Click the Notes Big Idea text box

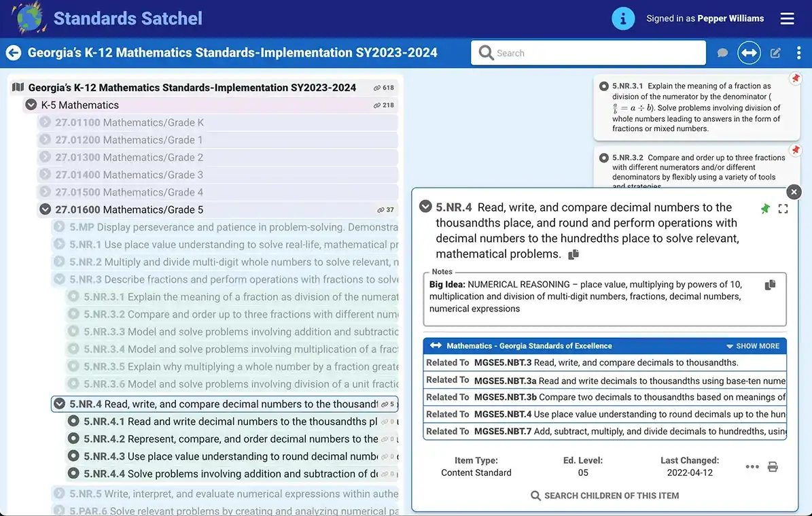(x=605, y=299)
